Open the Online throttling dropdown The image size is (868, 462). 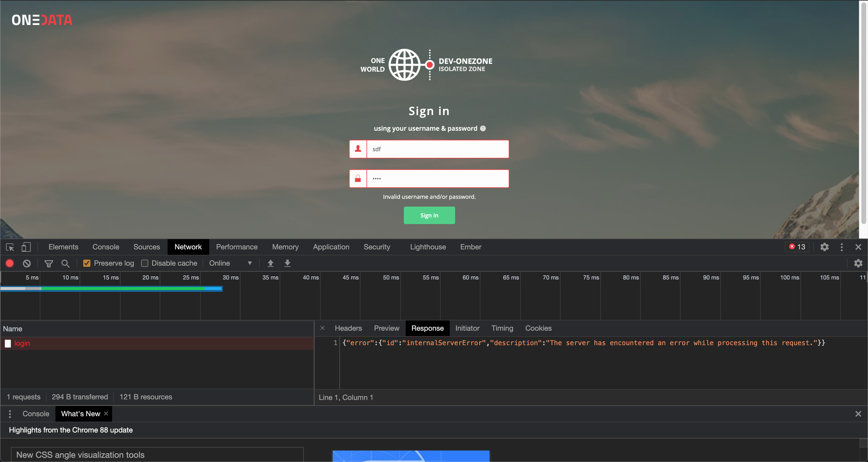[231, 263]
